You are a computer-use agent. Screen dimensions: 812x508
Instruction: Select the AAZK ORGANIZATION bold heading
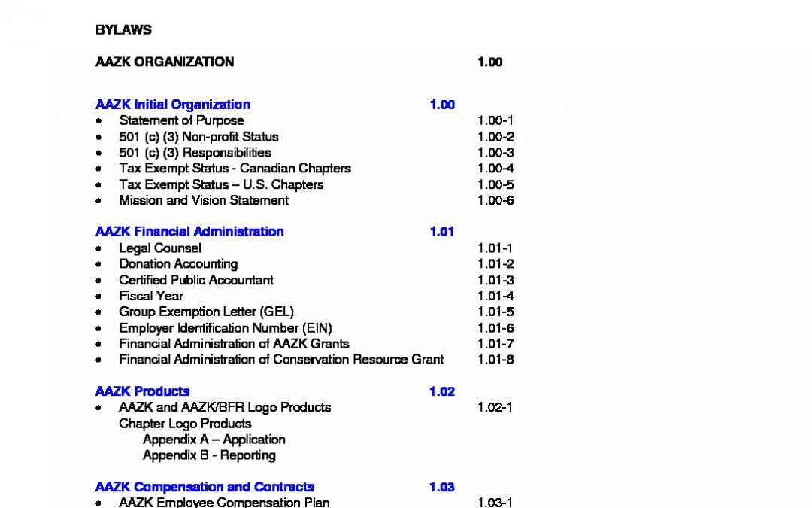[165, 62]
